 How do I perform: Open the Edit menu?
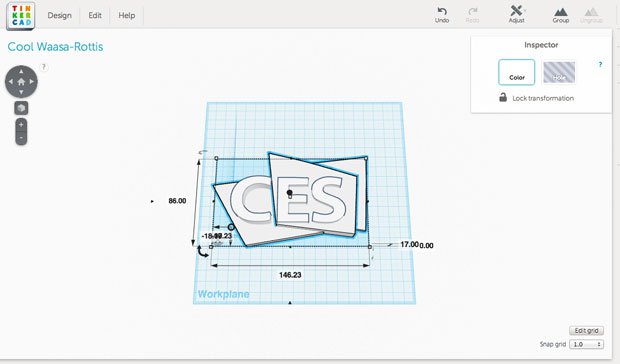point(95,15)
